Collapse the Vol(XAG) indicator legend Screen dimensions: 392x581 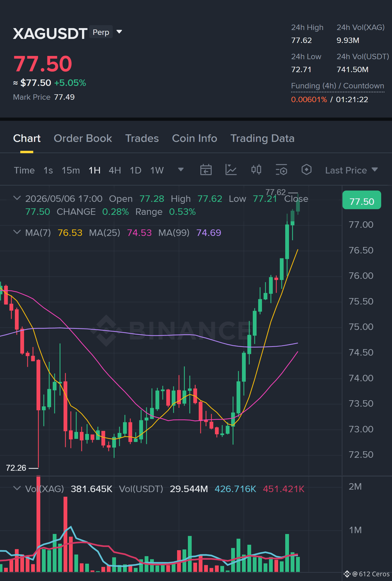pyautogui.click(x=17, y=488)
